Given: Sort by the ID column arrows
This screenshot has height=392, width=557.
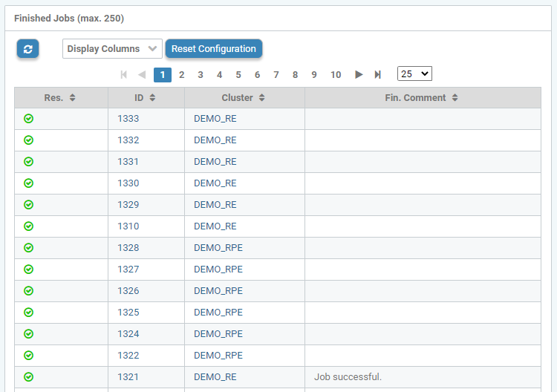Looking at the screenshot, I should tap(152, 98).
